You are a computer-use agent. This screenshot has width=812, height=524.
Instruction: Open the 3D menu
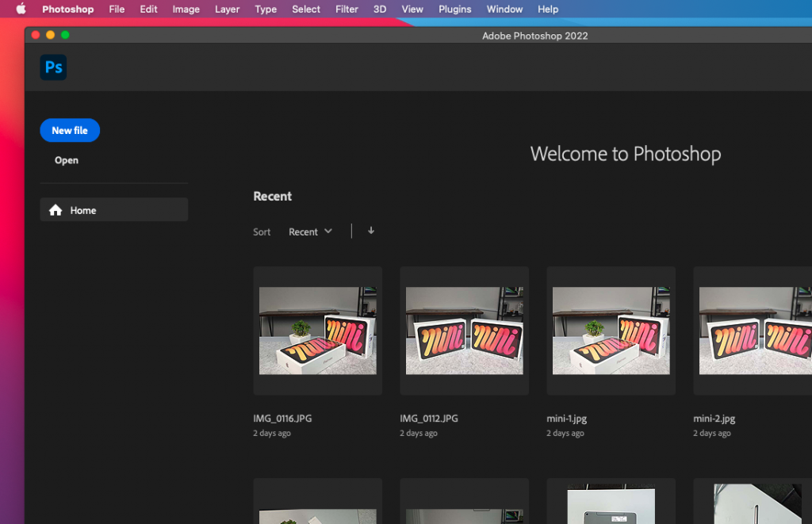click(380, 9)
